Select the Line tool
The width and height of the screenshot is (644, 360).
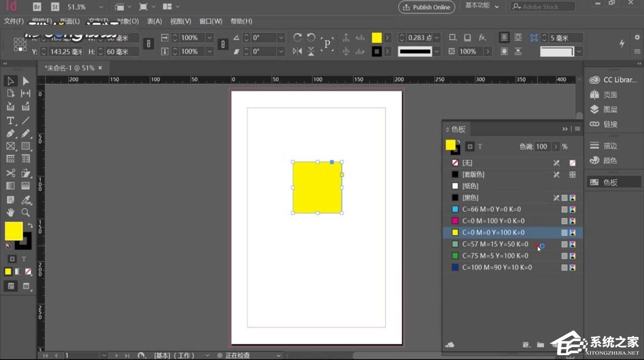coord(25,120)
